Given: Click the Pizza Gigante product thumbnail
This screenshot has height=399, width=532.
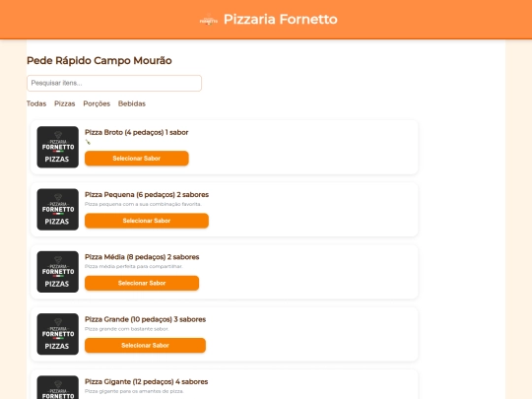Looking at the screenshot, I should click(x=58, y=387).
